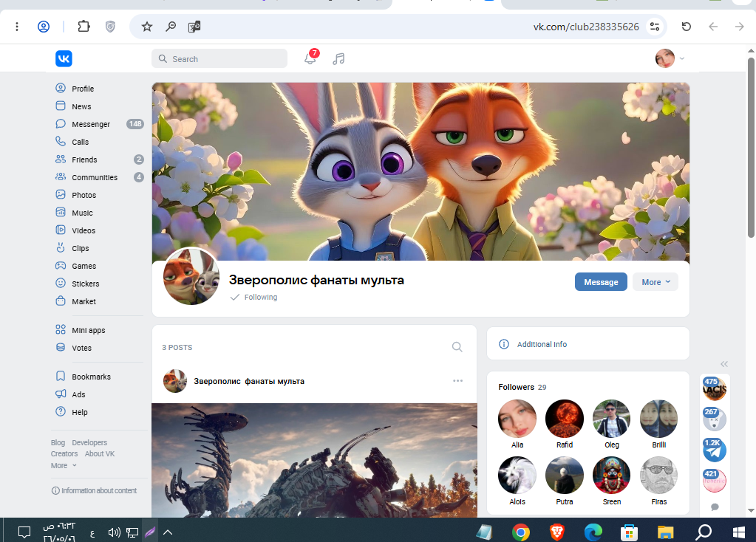This screenshot has height=542, width=756.
Task: Open Messenger in the sidebar
Action: pos(91,124)
